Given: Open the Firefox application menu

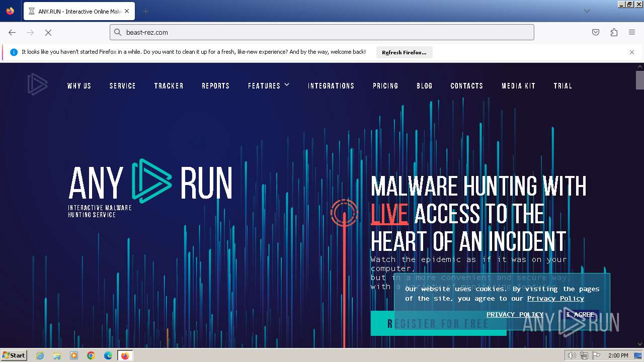Looking at the screenshot, I should pyautogui.click(x=632, y=32).
